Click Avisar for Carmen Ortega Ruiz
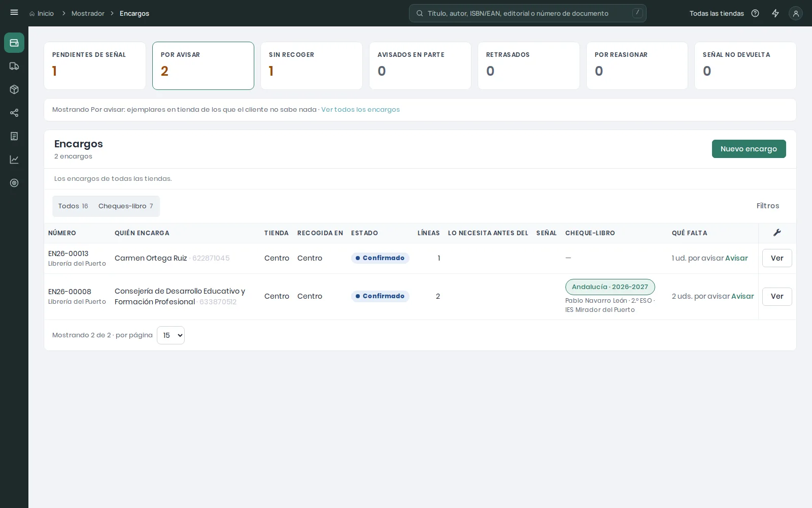This screenshot has height=508, width=812. coord(736,258)
